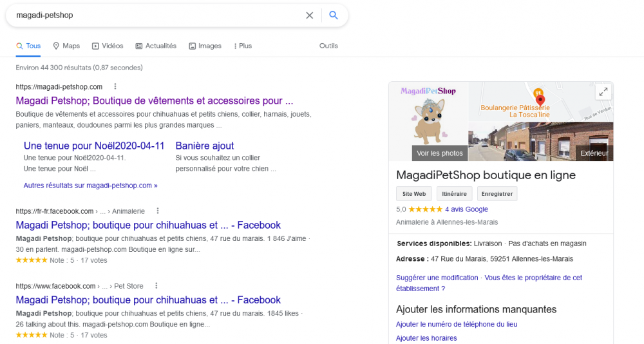Open the Vidéos tab
The width and height of the screenshot is (644, 344).
coord(108,46)
